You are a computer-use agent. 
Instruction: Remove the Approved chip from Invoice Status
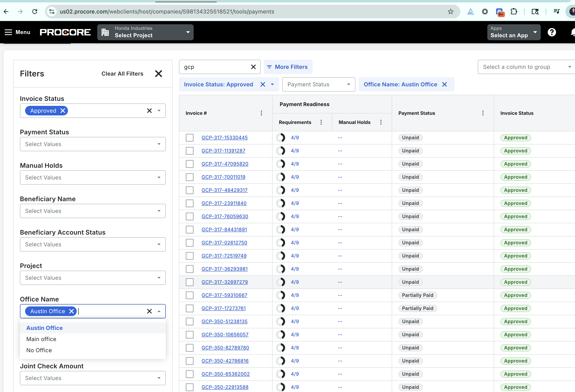63,111
